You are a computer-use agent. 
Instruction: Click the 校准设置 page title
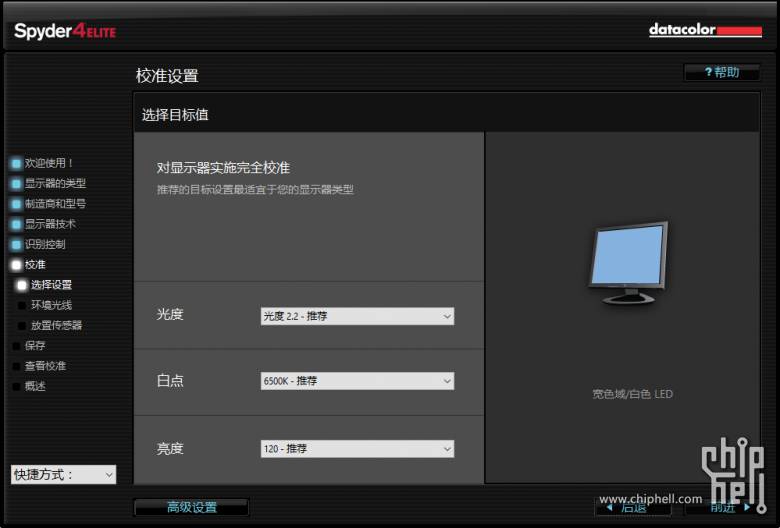click(167, 76)
